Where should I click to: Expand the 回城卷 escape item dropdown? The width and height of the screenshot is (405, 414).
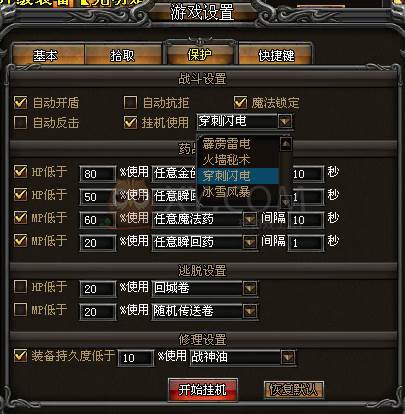pyautogui.click(x=250, y=288)
